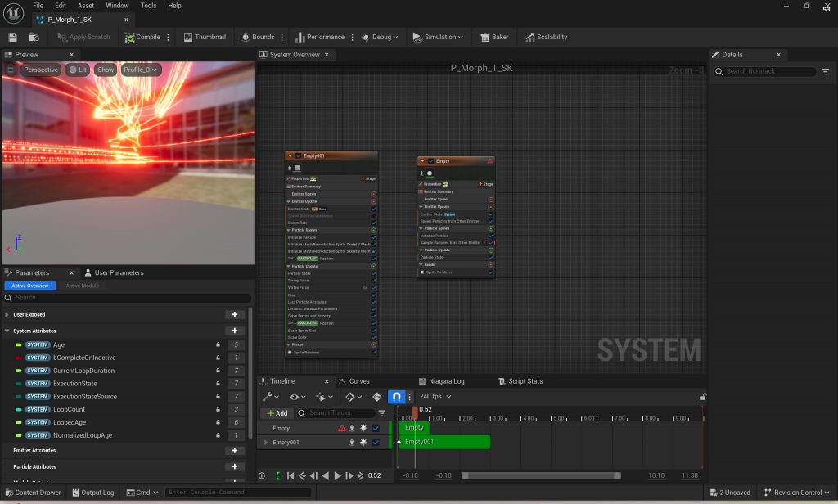
Task: Toggle Initialize Particle checkbox in the Empty node
Action: pyautogui.click(x=491, y=236)
